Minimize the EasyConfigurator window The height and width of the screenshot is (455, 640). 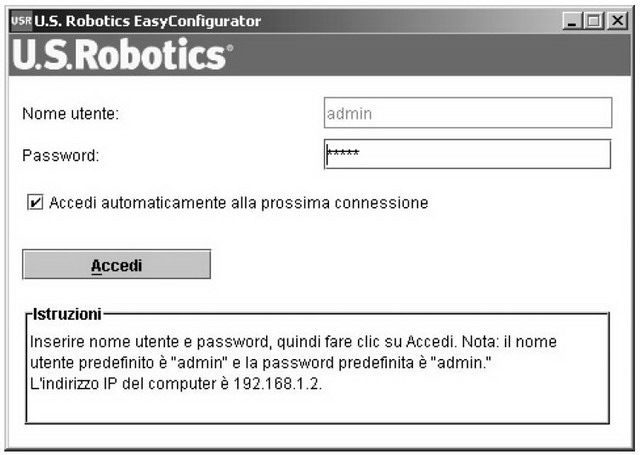tap(573, 21)
